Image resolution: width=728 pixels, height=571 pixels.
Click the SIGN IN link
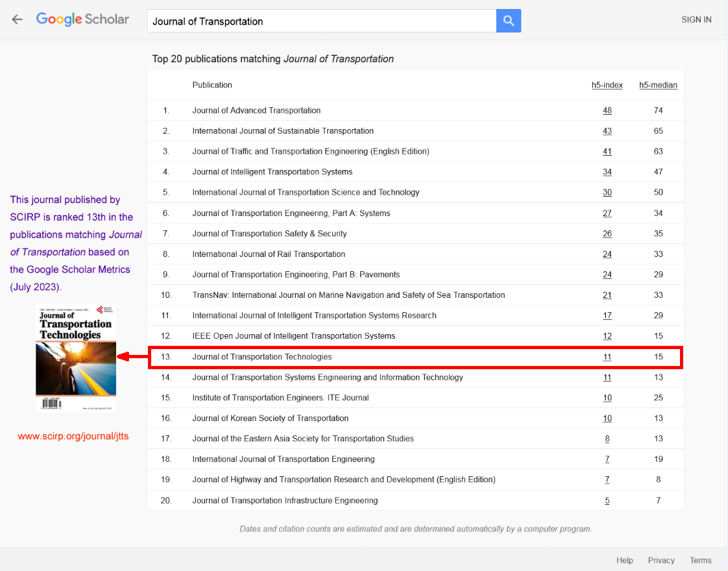[696, 19]
